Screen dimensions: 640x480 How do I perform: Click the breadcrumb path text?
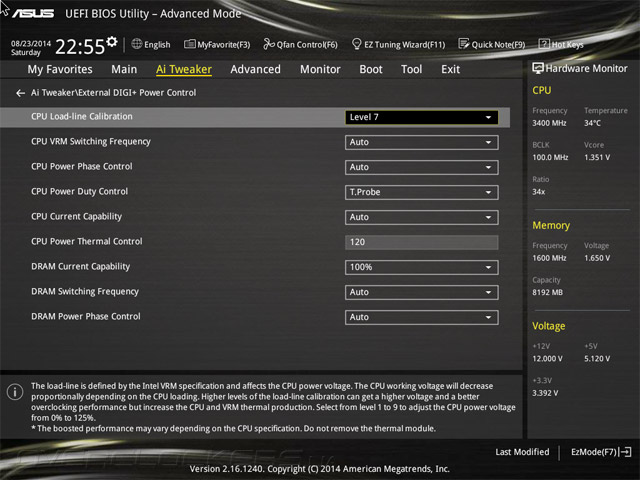click(x=113, y=93)
